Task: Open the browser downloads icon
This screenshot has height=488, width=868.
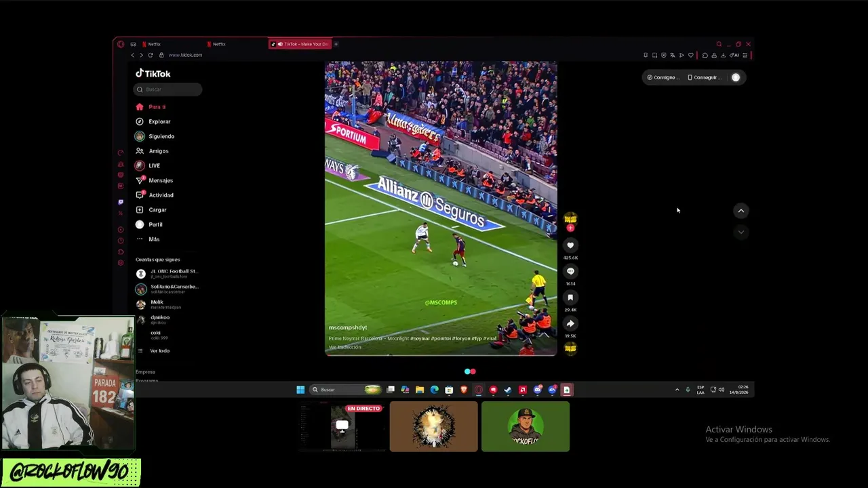Action: pos(723,55)
